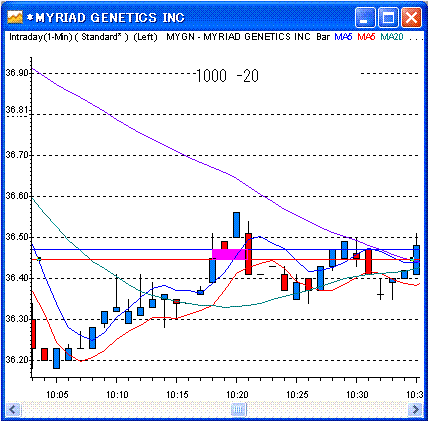This screenshot has height=421, width=428.
Task: Click the 36.90 price axis label
Action: pyautogui.click(x=18, y=72)
